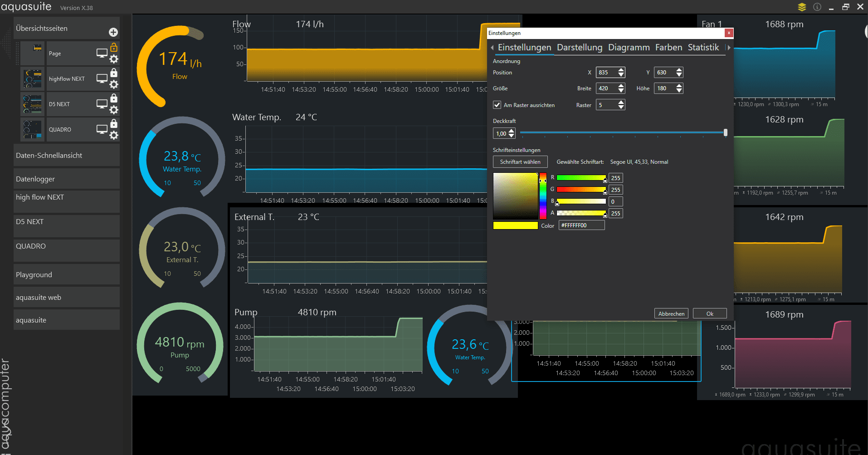Click the vertical rainbow hue strip

coord(543,196)
